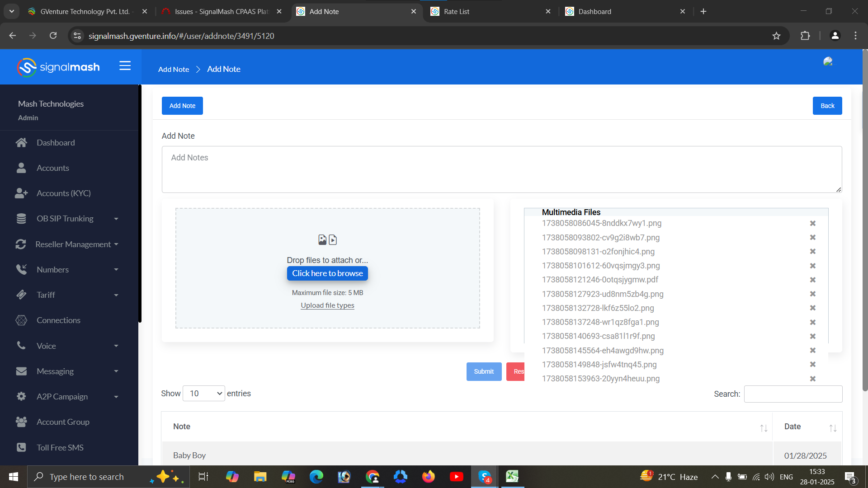
Task: Click the first Add Note breadcrumb
Action: tap(174, 69)
